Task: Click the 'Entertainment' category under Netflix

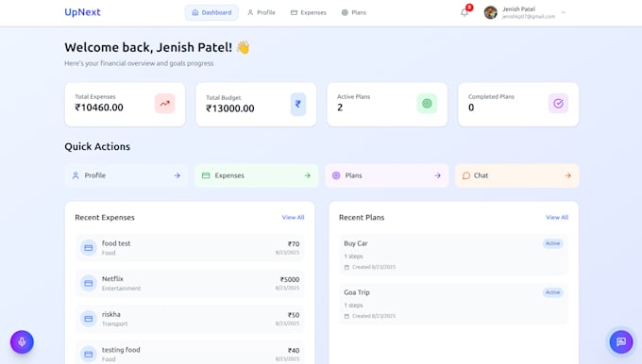Action: pos(121,289)
